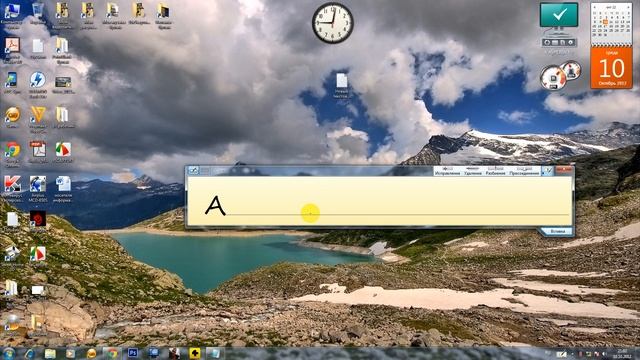Open the Word document icon on desktop
Image resolution: width=640 pixels, height=360 pixels.
point(63,189)
